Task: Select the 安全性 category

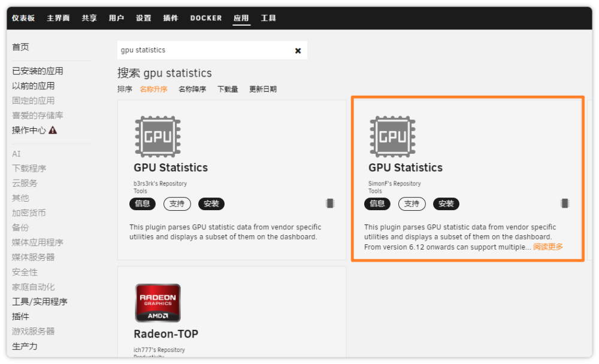Action: click(x=25, y=272)
